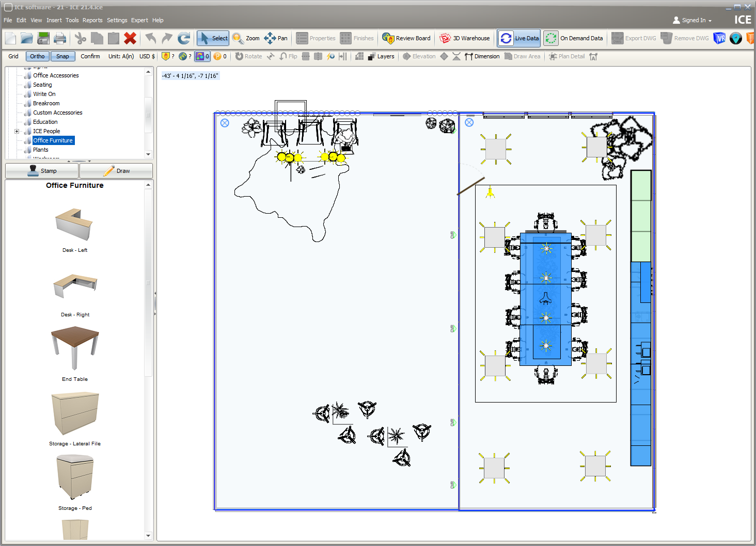Click the yellow shield warning counter icon
Screen dimensions: 756x546
(166, 56)
